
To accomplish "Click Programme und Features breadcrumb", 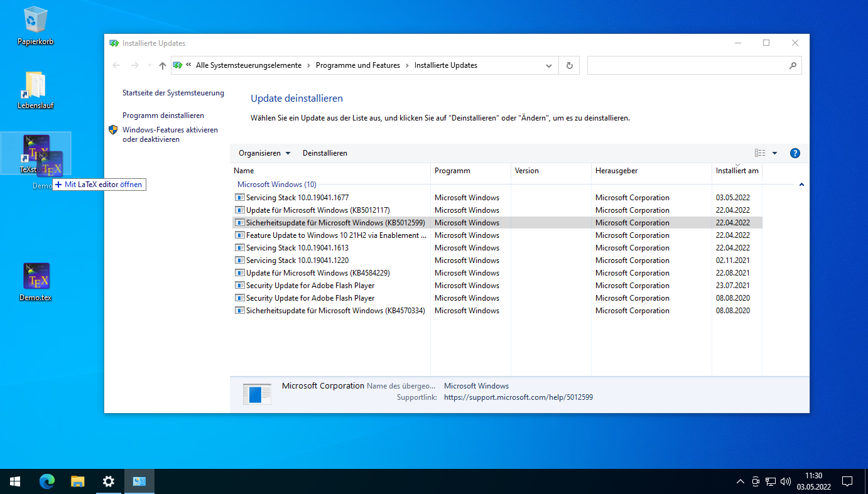I will (358, 65).
